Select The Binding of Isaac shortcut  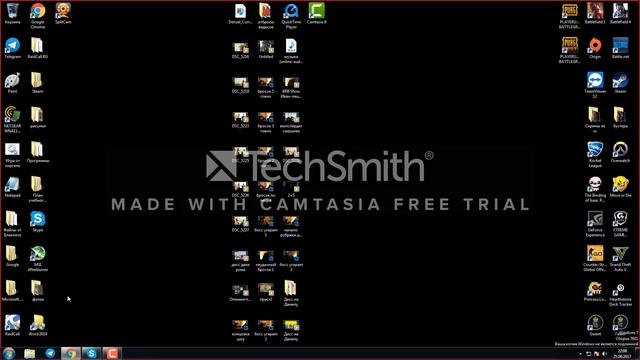coord(595,189)
